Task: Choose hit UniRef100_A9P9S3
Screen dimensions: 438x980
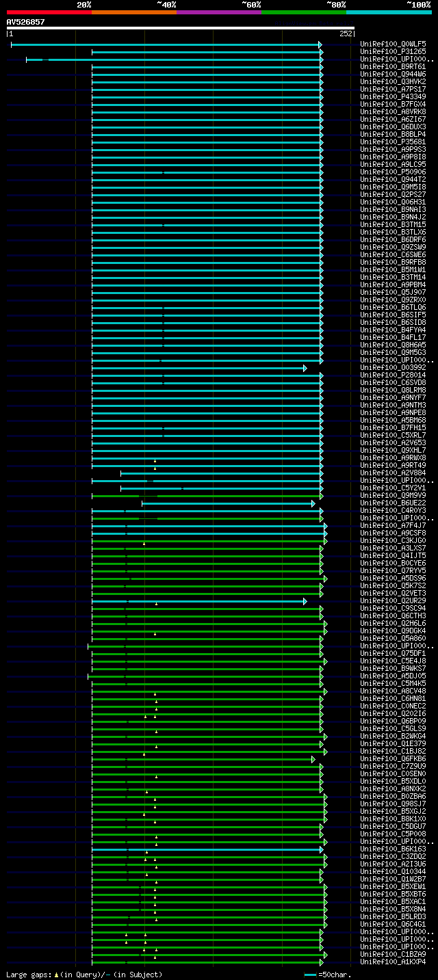Action: tap(393, 150)
